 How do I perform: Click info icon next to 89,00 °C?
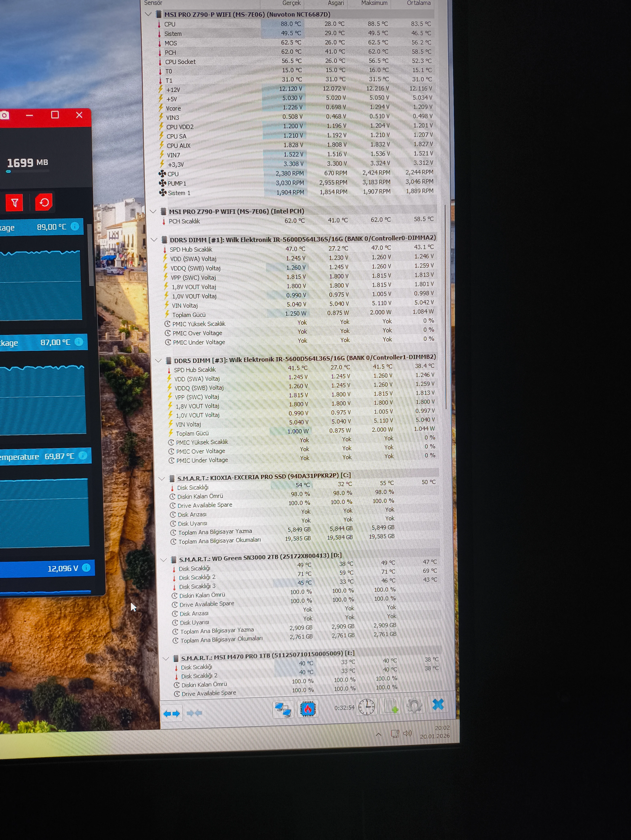click(x=75, y=226)
